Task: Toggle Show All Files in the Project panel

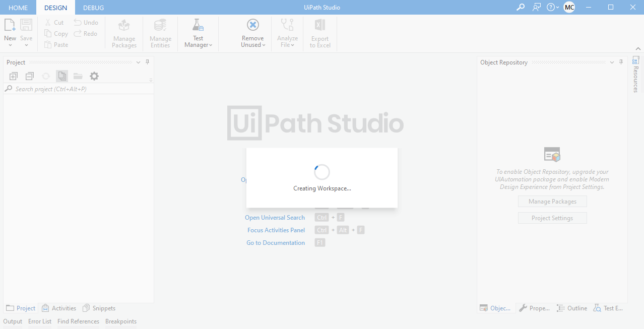Action: (x=62, y=76)
